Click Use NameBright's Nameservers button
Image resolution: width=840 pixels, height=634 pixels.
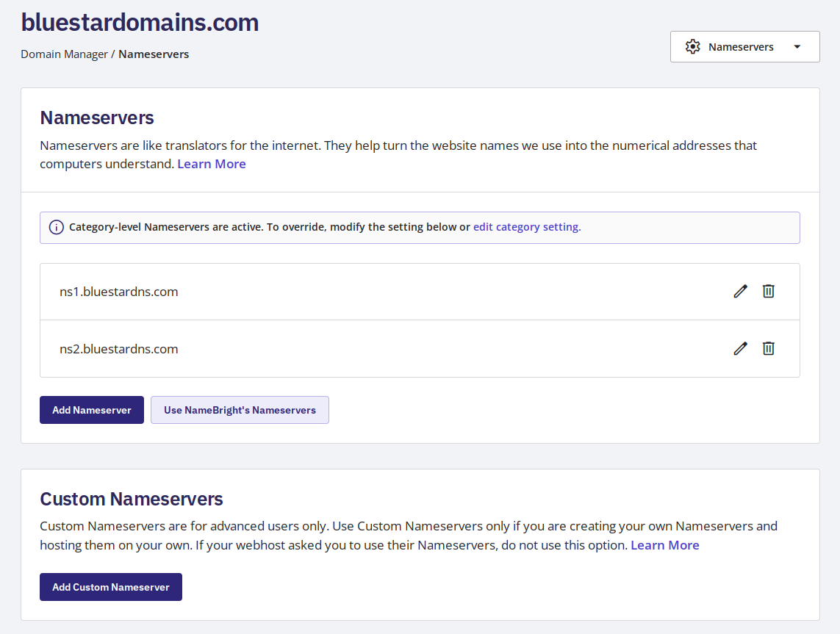[x=240, y=410]
